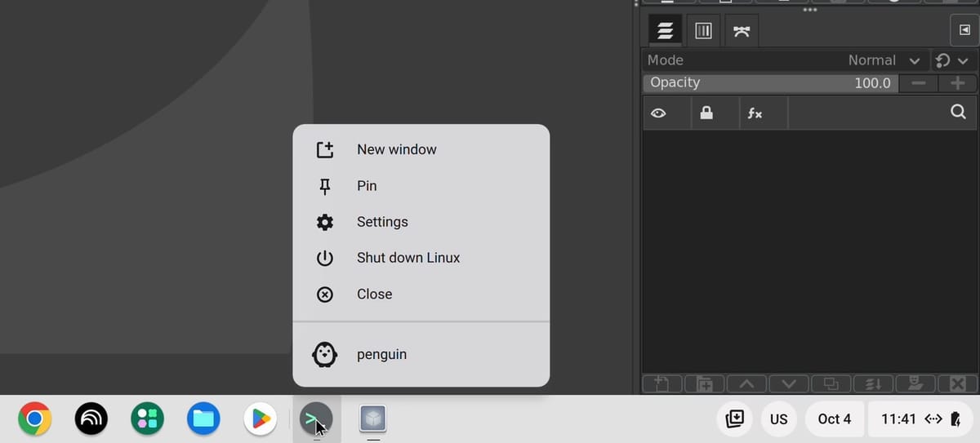Viewport: 980px width, 443px height.
Task: Open the green dots app on shelf
Action: pyautogui.click(x=147, y=419)
